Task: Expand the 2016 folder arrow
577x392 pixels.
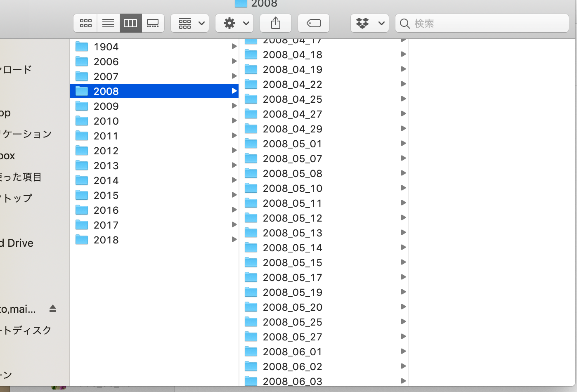Action: [x=234, y=210]
